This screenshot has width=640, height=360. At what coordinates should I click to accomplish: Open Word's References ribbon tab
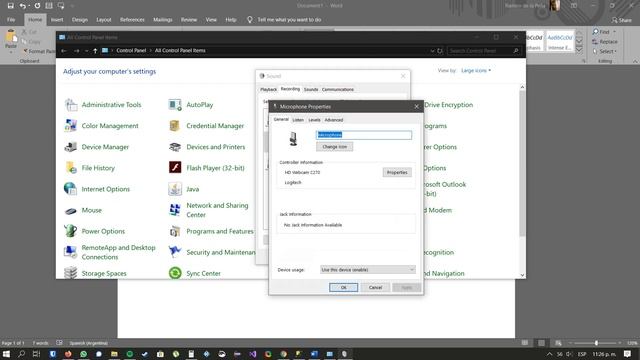tap(132, 20)
